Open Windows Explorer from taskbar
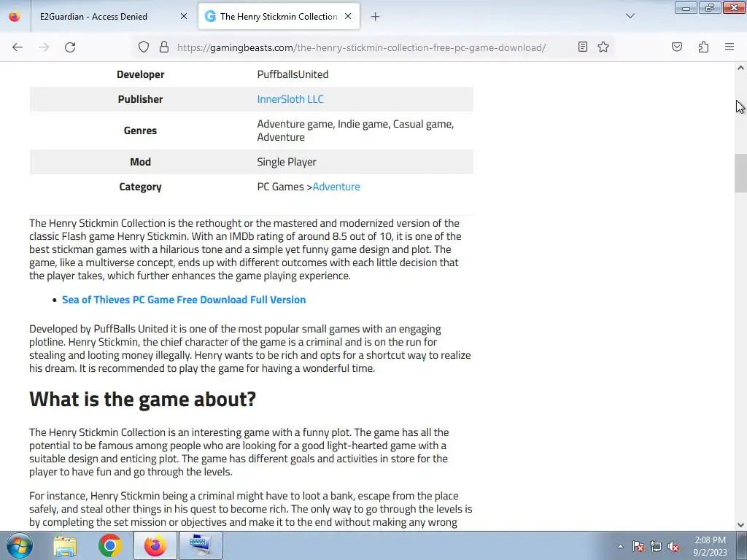Viewport: 747px width, 560px height. pyautogui.click(x=65, y=546)
